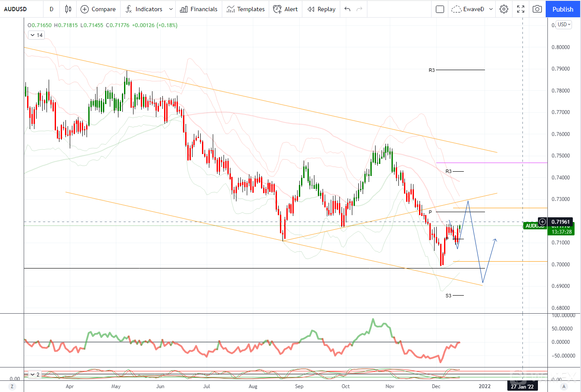The image size is (581, 392).
Task: Toggle auto scale with the A button
Action: coord(563,386)
